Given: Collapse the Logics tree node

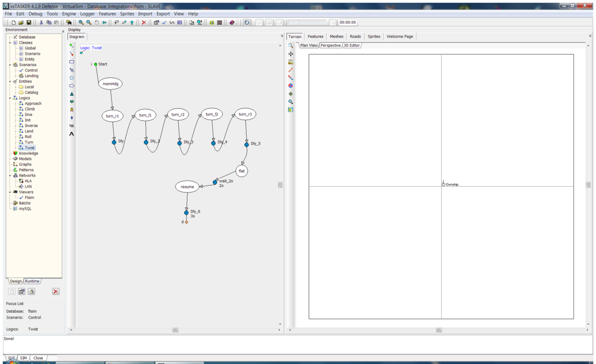Looking at the screenshot, I should pos(10,98).
